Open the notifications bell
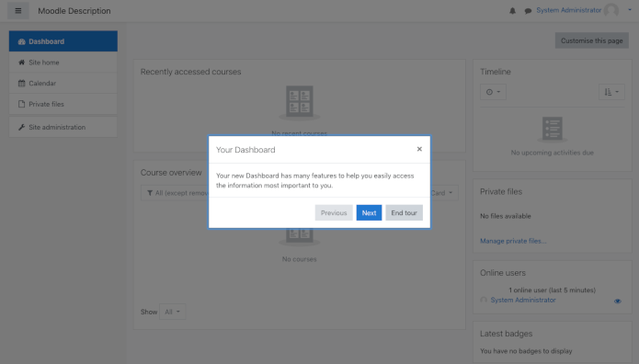The width and height of the screenshot is (639, 364). coord(512,11)
